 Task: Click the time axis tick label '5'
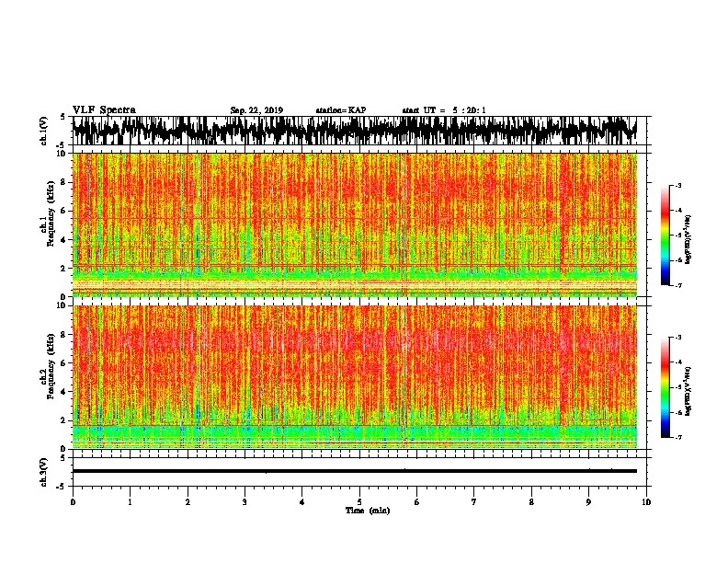click(359, 501)
